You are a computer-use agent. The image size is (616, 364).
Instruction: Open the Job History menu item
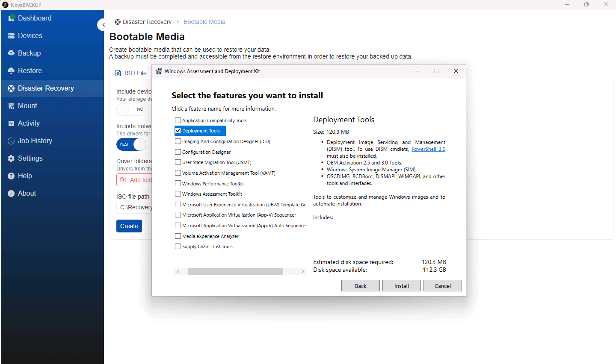[x=52, y=141]
